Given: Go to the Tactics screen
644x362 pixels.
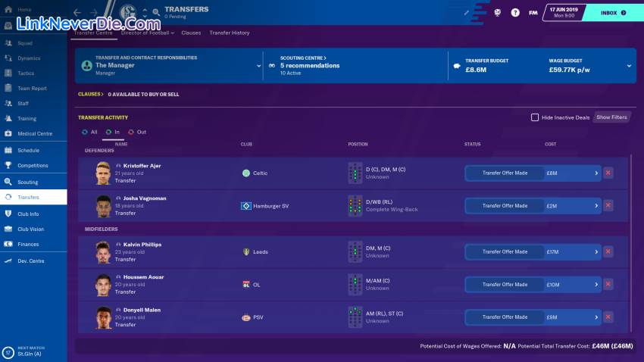Looking at the screenshot, I should click(x=33, y=73).
